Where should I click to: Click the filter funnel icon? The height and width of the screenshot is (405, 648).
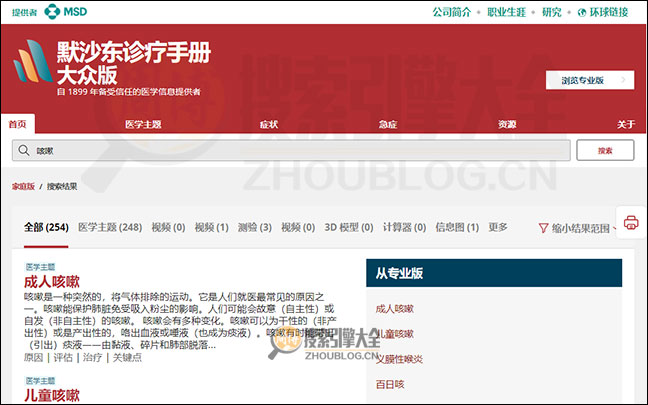(x=543, y=228)
